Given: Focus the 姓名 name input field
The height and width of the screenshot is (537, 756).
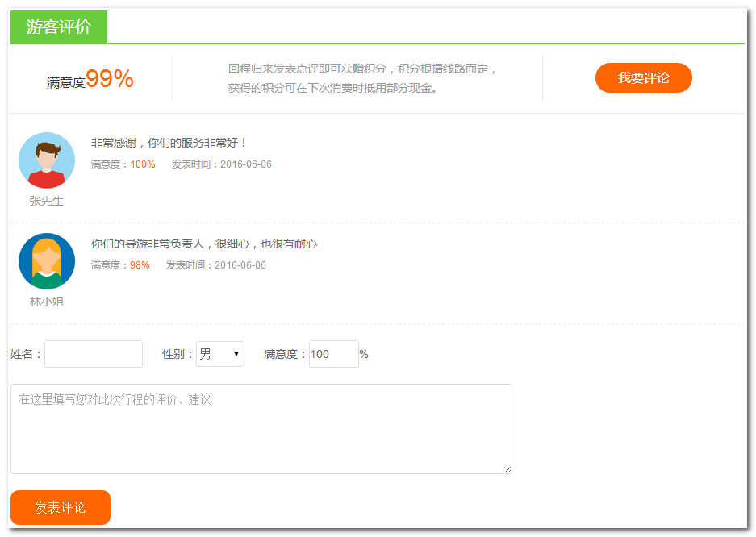Looking at the screenshot, I should tap(94, 354).
